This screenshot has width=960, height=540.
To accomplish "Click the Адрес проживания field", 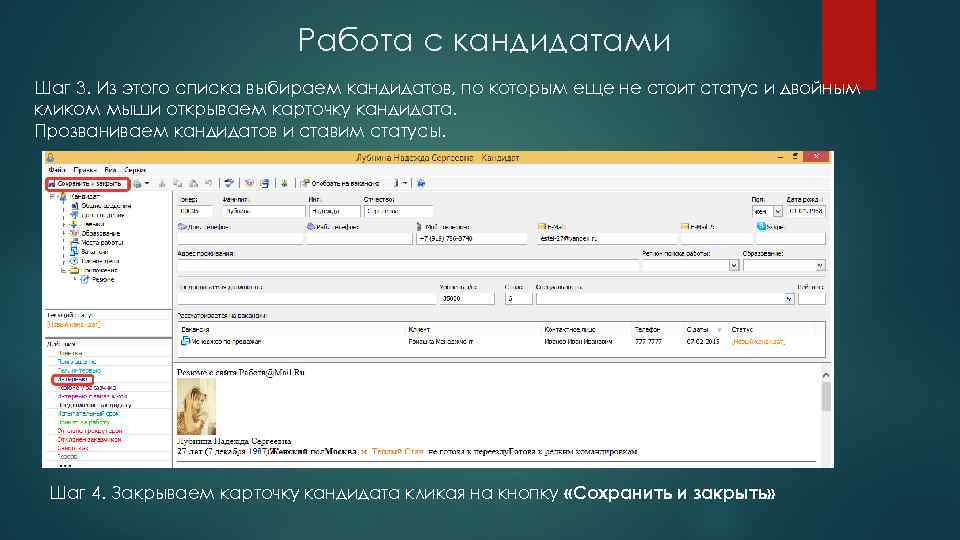I will 407,266.
